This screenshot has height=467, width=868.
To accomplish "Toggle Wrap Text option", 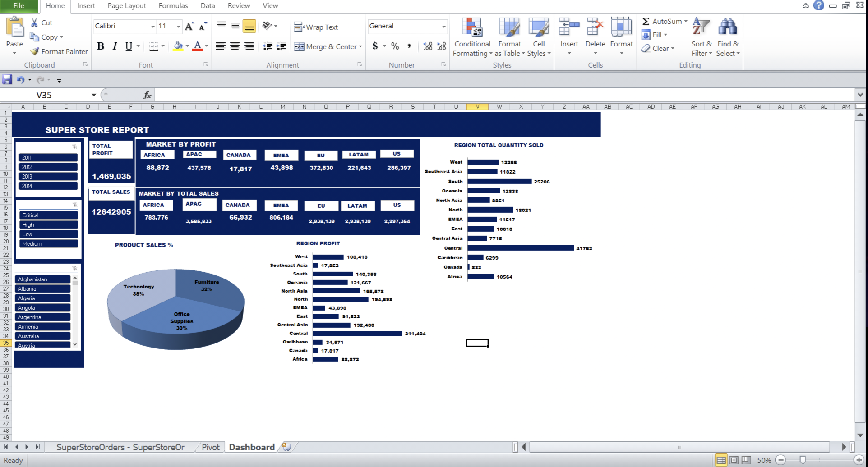I will [x=316, y=27].
